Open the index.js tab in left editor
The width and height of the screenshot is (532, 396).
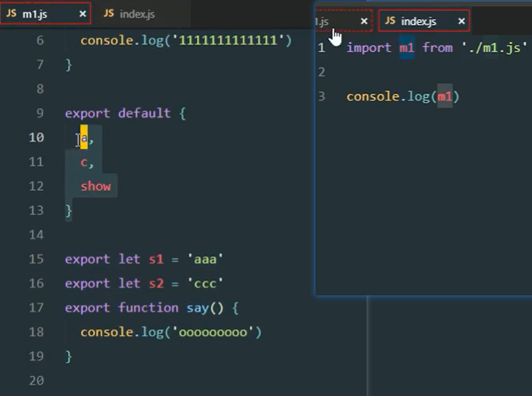137,14
